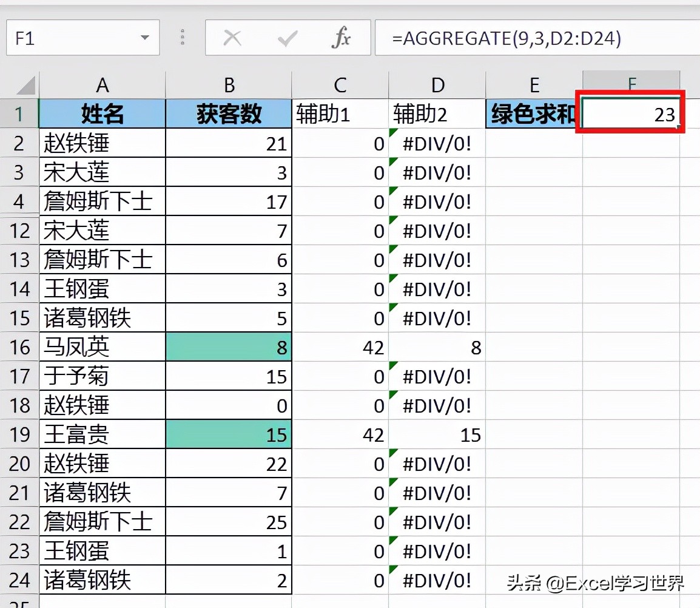Select row 1 header
The height and width of the screenshot is (608, 700).
[19, 114]
